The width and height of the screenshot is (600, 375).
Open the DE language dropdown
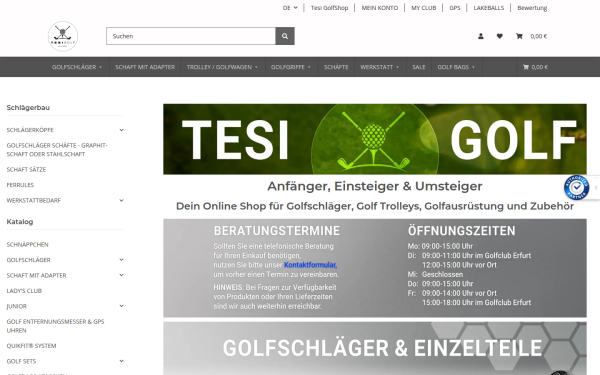coord(290,8)
